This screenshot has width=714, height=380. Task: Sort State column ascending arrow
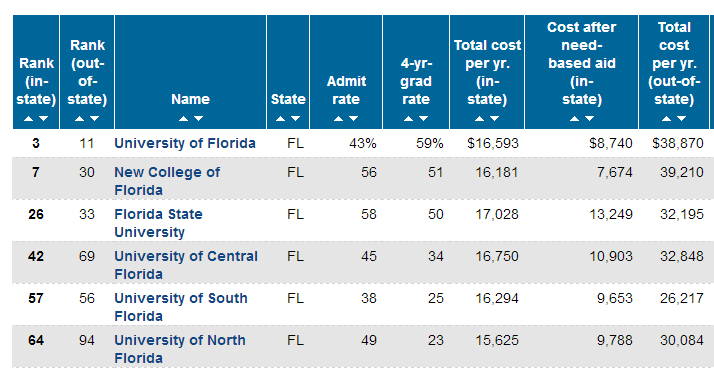pos(280,118)
